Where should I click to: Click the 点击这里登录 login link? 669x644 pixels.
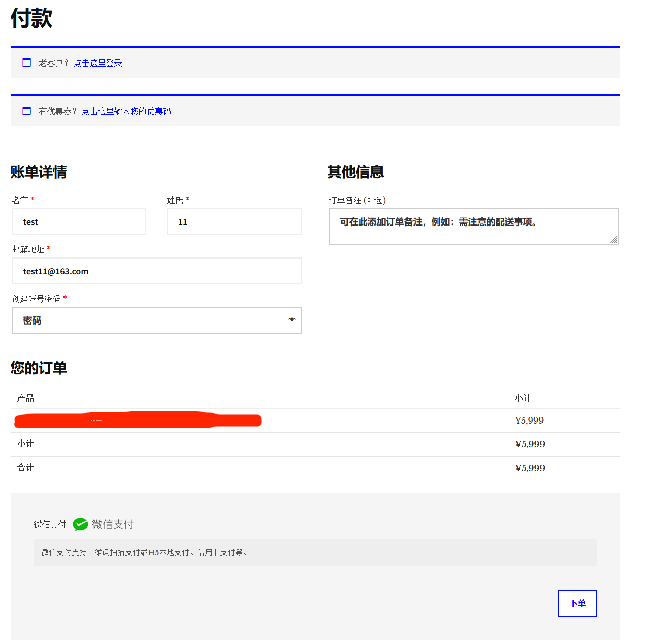pyautogui.click(x=98, y=63)
